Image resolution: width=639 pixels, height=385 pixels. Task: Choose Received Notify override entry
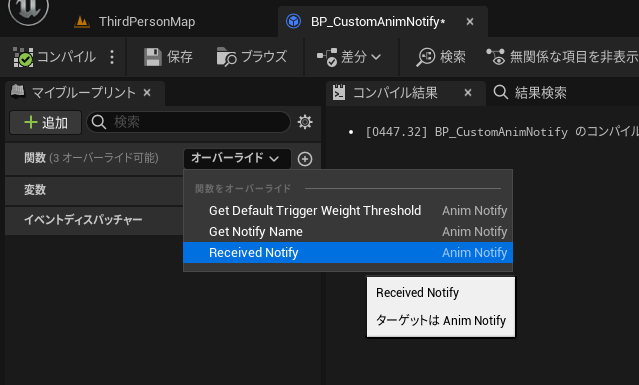(x=348, y=253)
